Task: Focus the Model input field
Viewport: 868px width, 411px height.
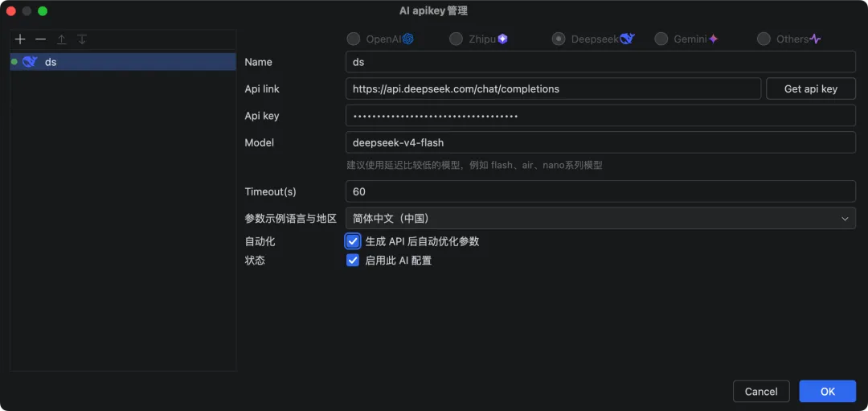Action: pos(600,142)
